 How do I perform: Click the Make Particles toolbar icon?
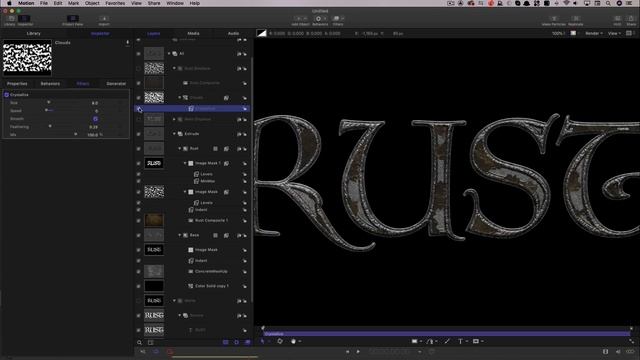[553, 20]
